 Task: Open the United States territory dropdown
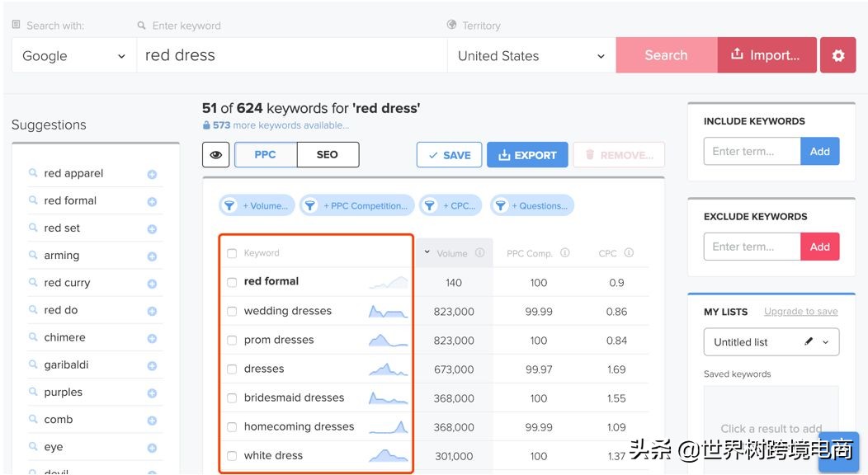(531, 55)
